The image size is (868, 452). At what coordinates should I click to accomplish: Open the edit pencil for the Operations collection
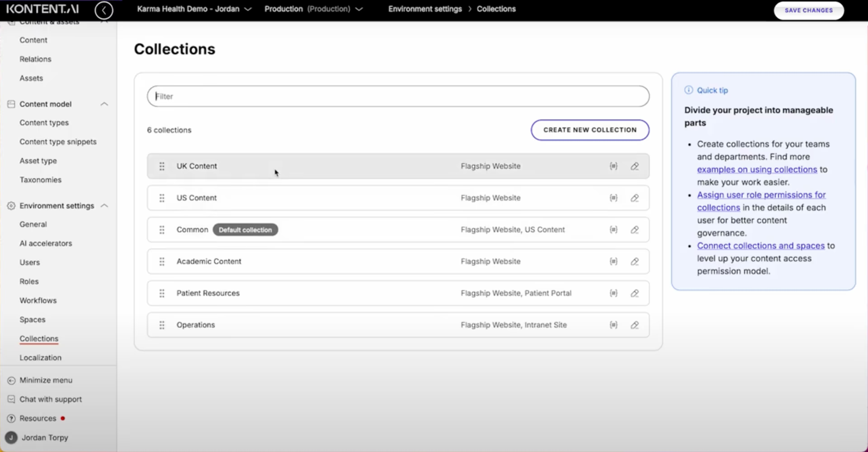tap(634, 325)
